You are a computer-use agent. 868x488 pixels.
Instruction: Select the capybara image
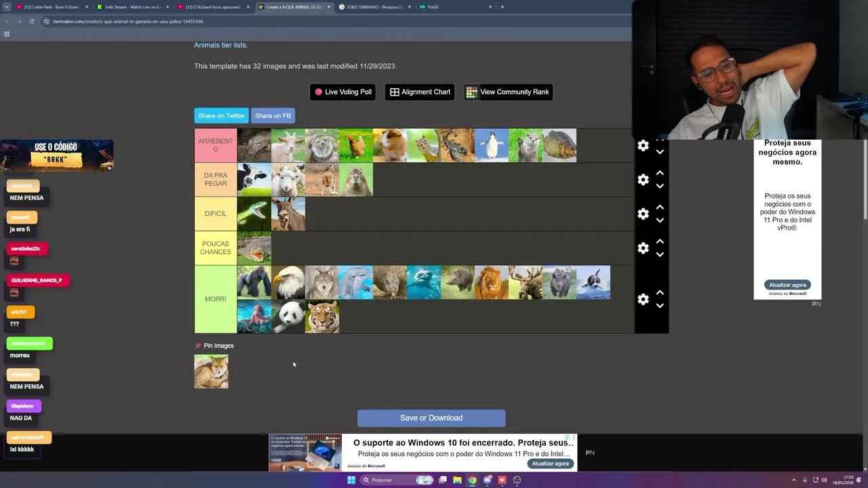(x=356, y=180)
